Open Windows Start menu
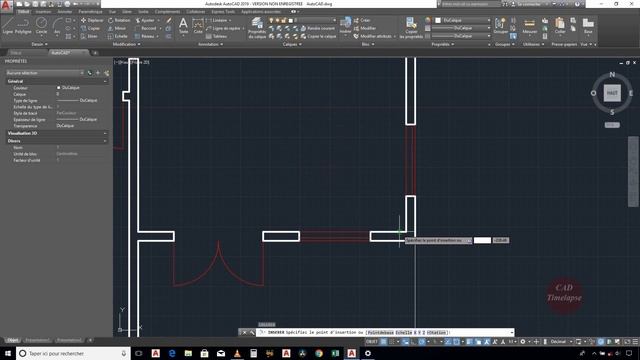Viewport: 640px width, 360px height. coord(8,353)
